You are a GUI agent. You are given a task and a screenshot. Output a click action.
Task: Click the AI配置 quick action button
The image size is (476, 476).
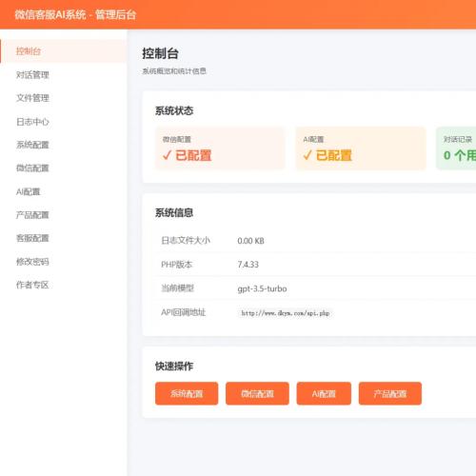(324, 393)
